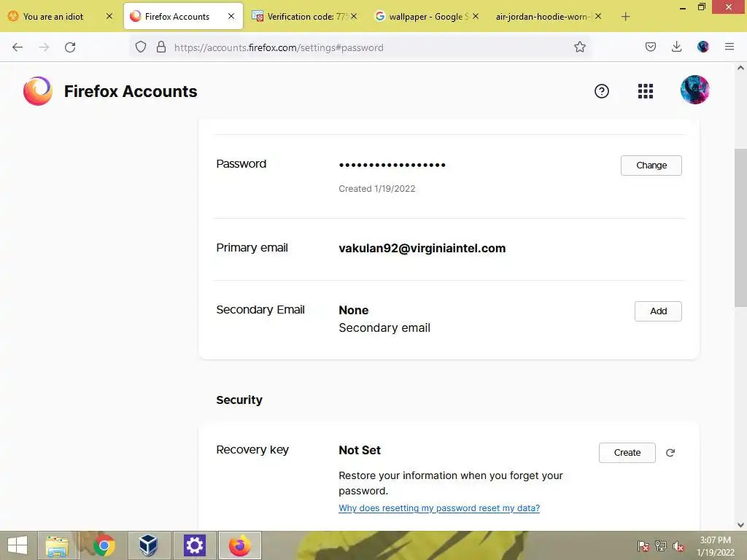Refresh the recovery key status
Viewport: 747px width, 560px height.
click(x=670, y=453)
